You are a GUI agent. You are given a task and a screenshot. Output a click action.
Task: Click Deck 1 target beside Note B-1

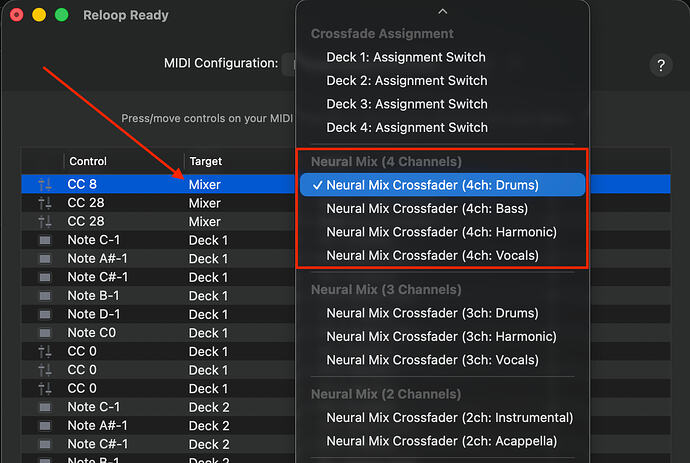tap(208, 296)
